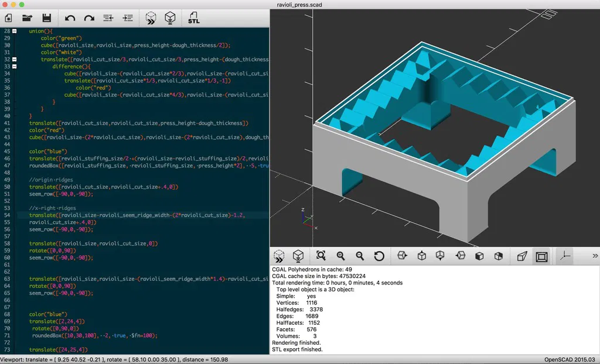Zoom out of the 3D view

(360, 256)
